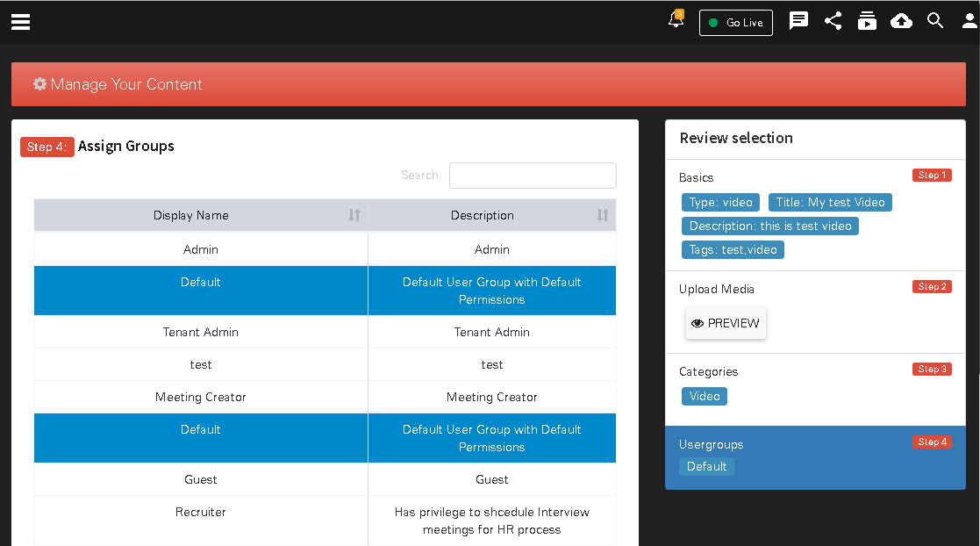The height and width of the screenshot is (546, 980).
Task: Select the test group row
Action: pyautogui.click(x=325, y=364)
